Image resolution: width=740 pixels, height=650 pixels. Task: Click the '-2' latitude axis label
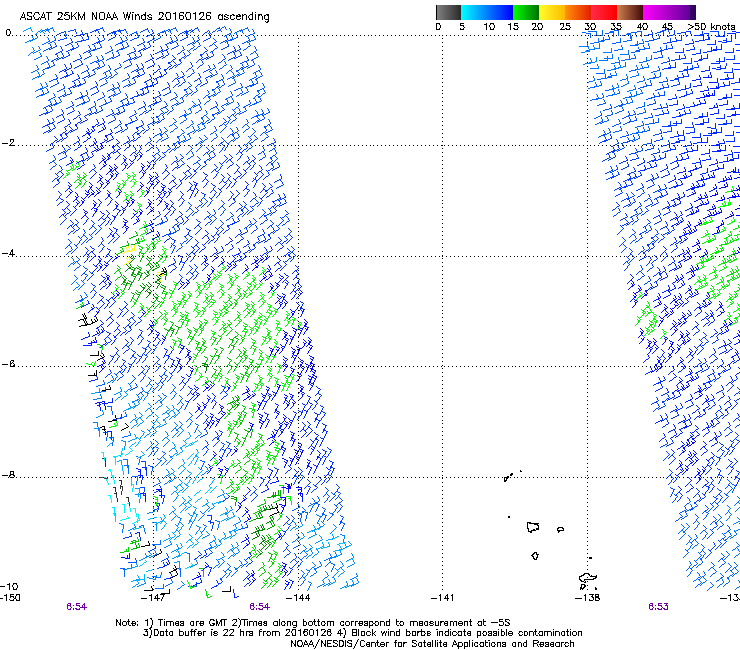coord(8,143)
